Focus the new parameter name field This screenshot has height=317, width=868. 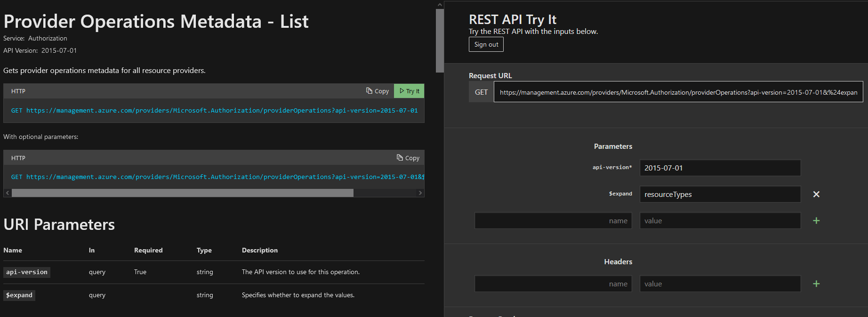(x=553, y=220)
